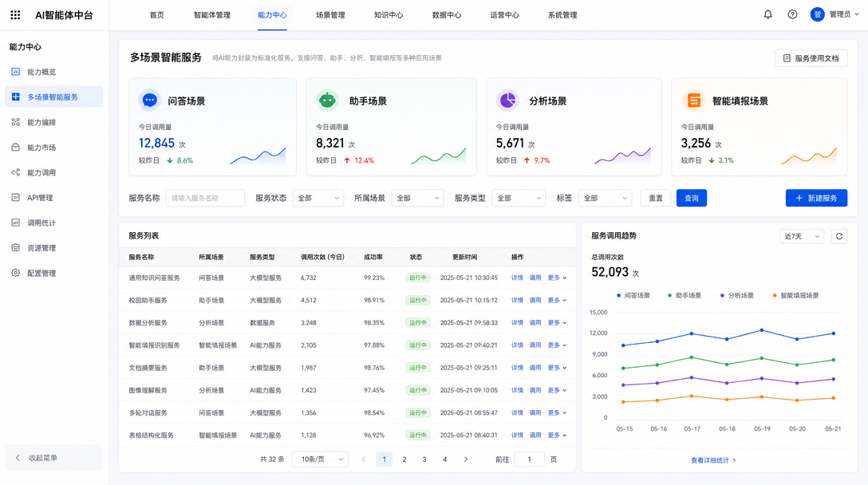Open 服务使用文档

(811, 58)
